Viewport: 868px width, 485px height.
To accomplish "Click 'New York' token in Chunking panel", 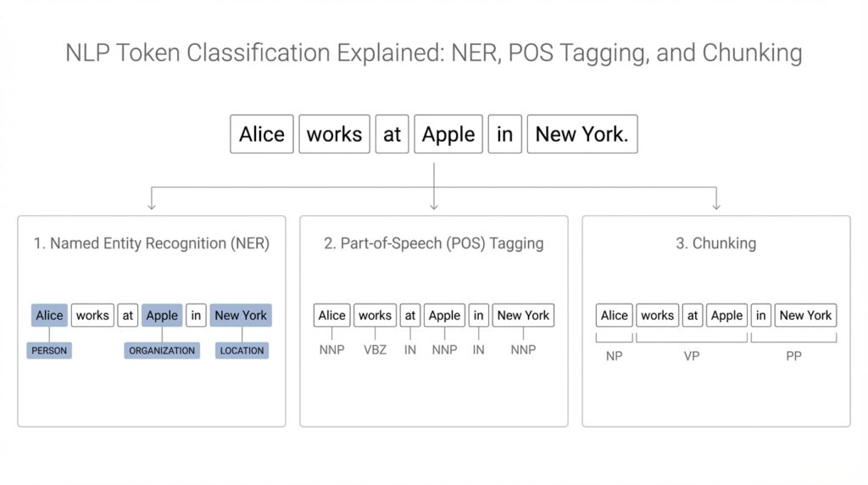I will coord(805,315).
